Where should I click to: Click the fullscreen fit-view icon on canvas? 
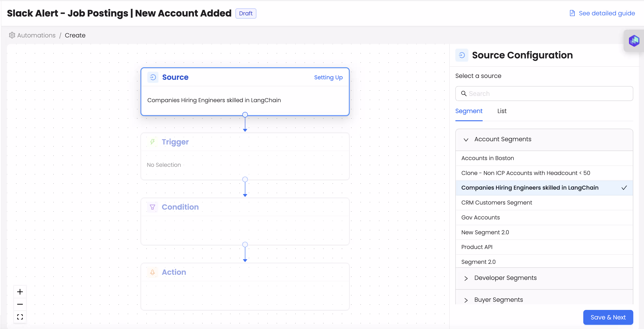[20, 317]
